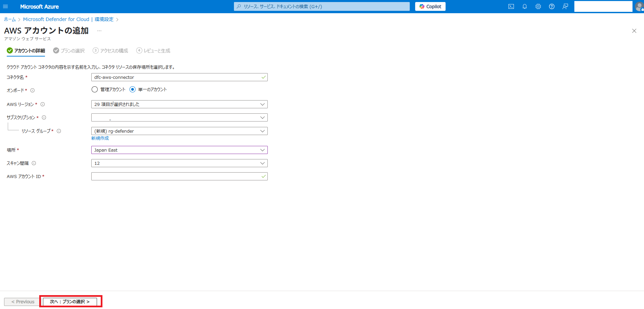Open the help question mark menu

pos(552,6)
